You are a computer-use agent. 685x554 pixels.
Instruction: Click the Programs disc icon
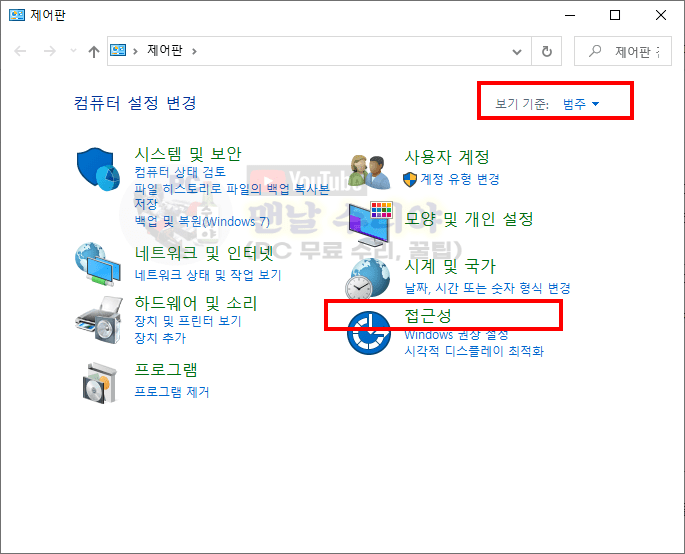100,383
